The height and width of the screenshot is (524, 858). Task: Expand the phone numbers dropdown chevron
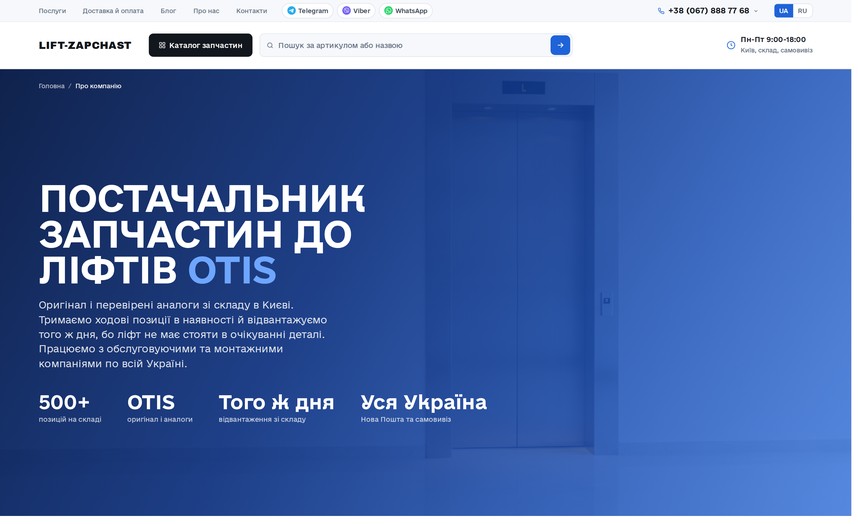point(756,11)
